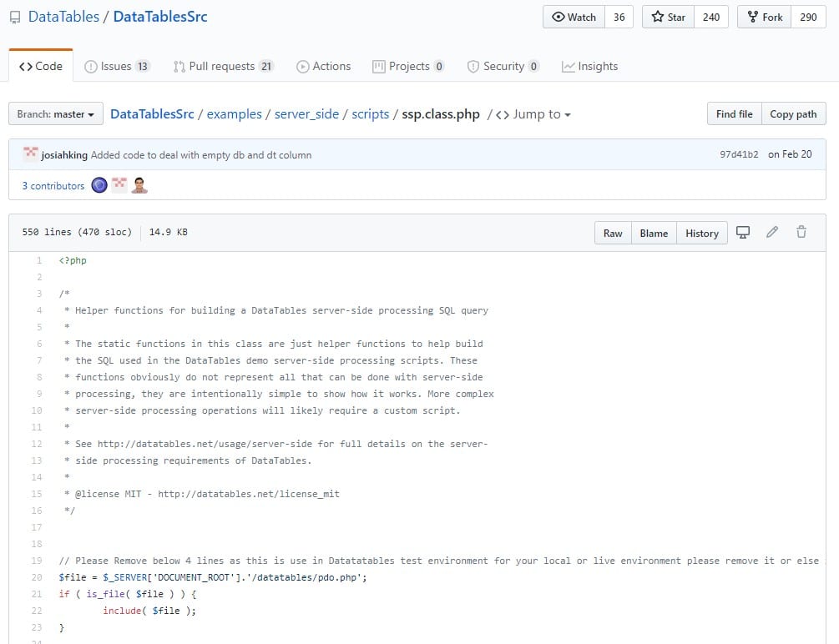Screen dimensions: 839x644
Task: Watch this repository
Action: 574,18
